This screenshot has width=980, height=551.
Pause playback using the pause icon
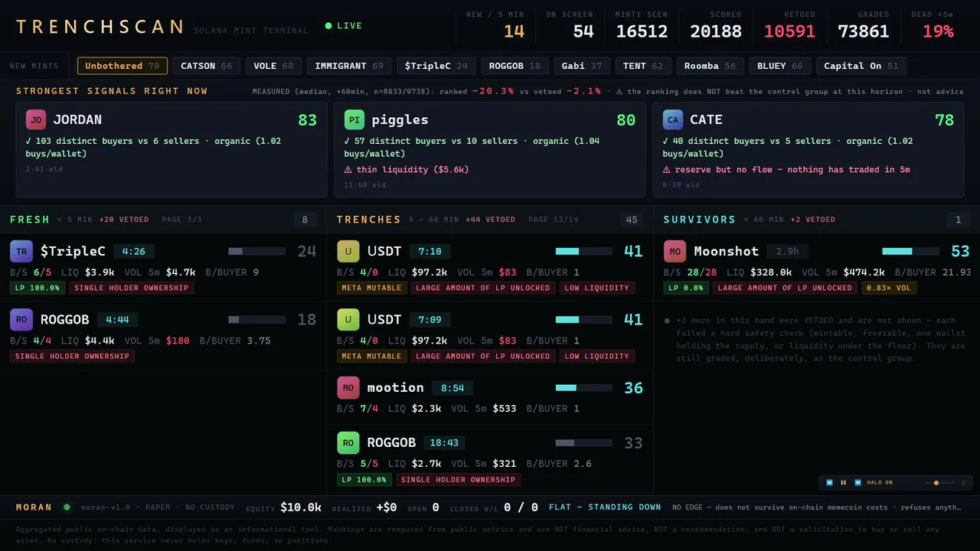pos(844,483)
